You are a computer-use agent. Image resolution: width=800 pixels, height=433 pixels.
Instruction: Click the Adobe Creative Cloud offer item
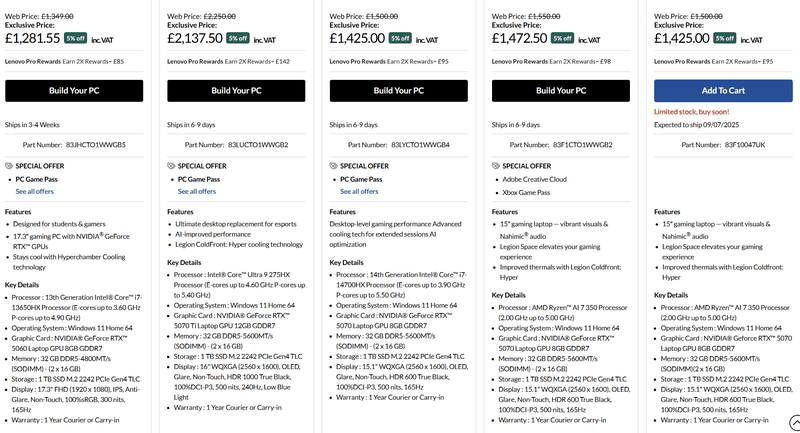(534, 180)
